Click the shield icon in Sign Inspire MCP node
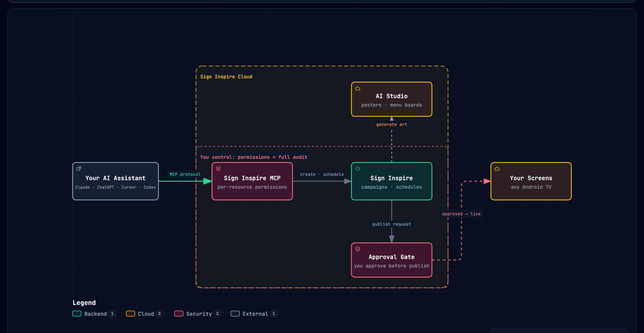The width and height of the screenshot is (644, 333). coord(218,169)
